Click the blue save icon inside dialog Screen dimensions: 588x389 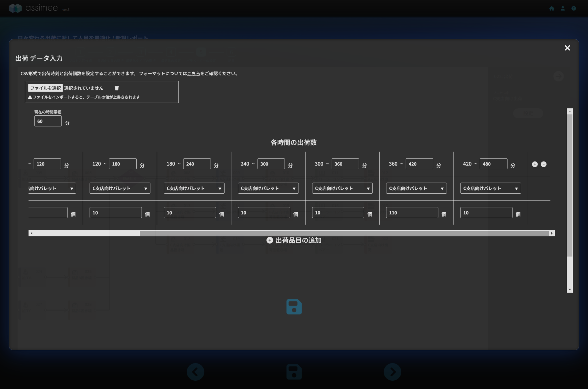click(294, 307)
